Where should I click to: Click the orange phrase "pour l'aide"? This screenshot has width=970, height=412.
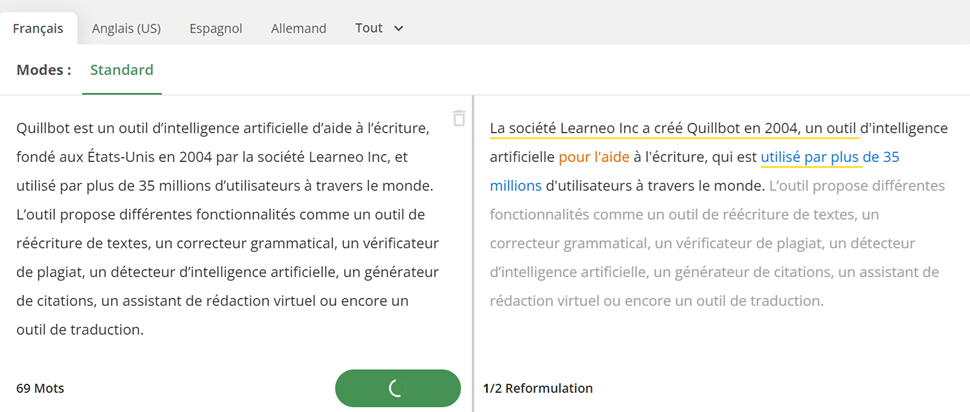(594, 157)
